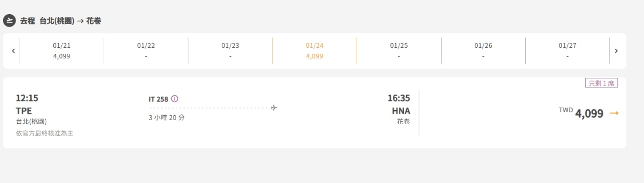
Task: Select the 01/21 date tab
Action: 62,51
